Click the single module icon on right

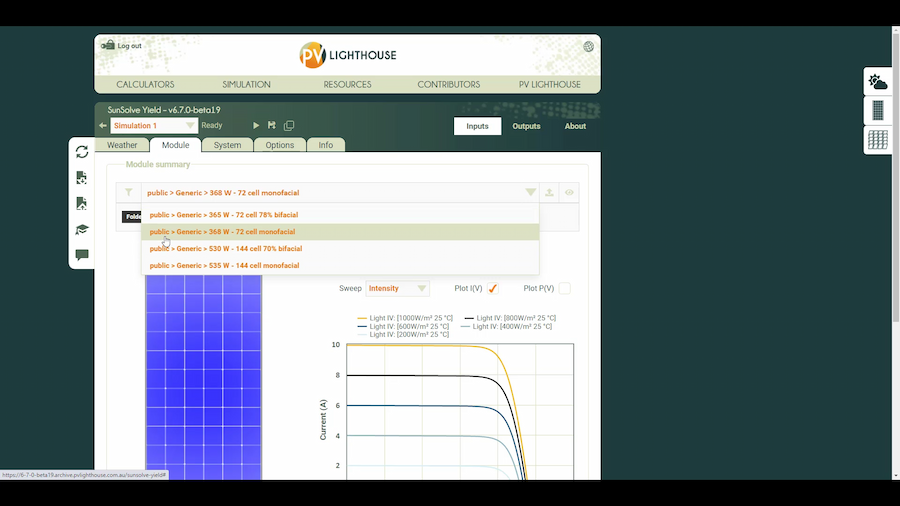pyautogui.click(x=878, y=110)
